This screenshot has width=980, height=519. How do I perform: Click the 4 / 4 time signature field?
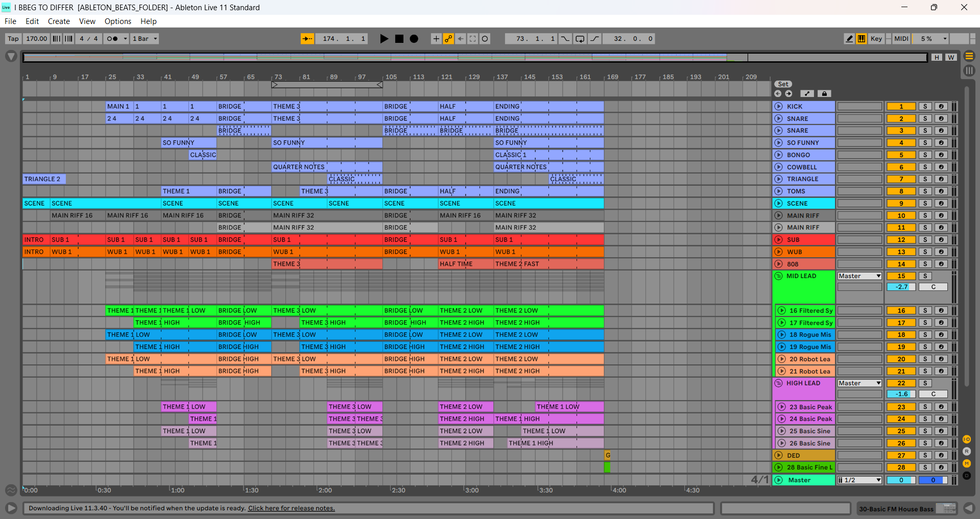[x=89, y=39]
